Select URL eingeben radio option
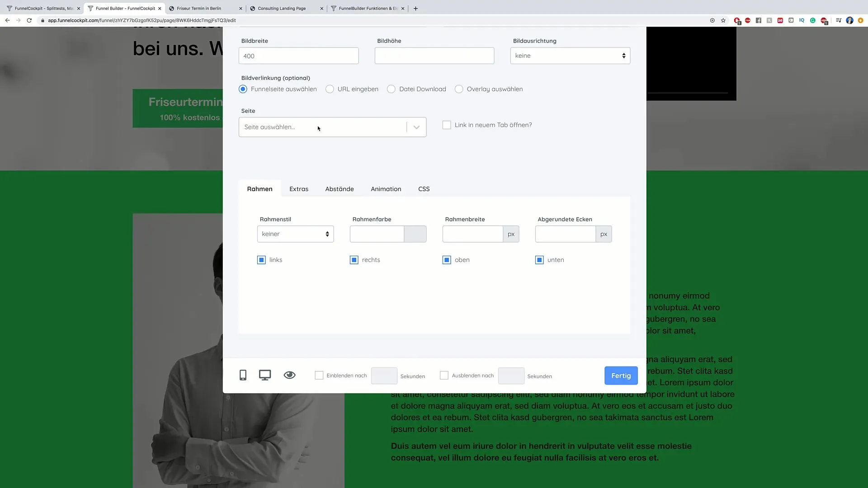 (x=330, y=89)
